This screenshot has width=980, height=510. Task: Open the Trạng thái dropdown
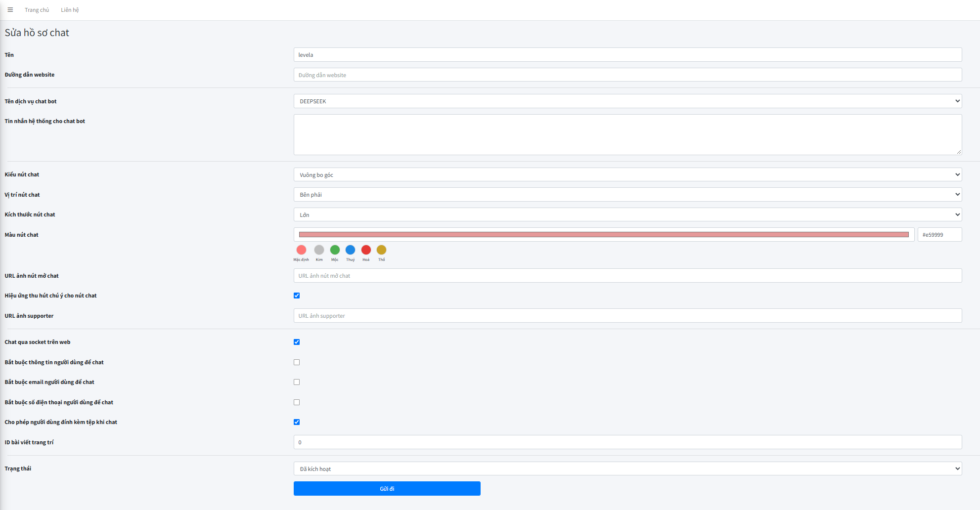[x=627, y=468]
